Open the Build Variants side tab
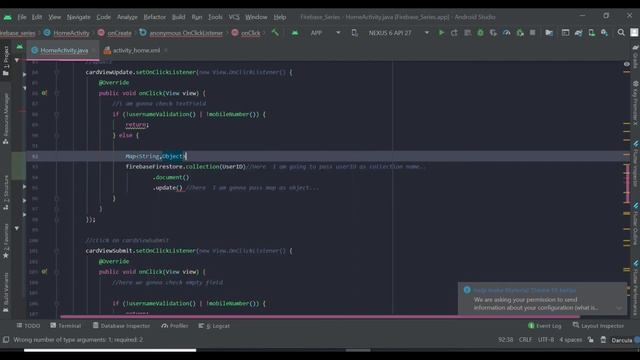Viewport: 640px width, 360px height. [x=6, y=292]
